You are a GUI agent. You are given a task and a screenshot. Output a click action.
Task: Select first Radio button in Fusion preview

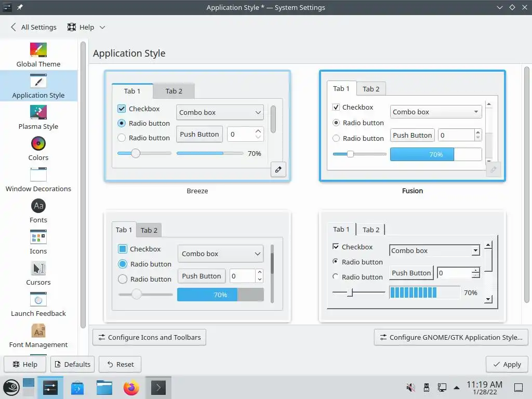pyautogui.click(x=336, y=123)
